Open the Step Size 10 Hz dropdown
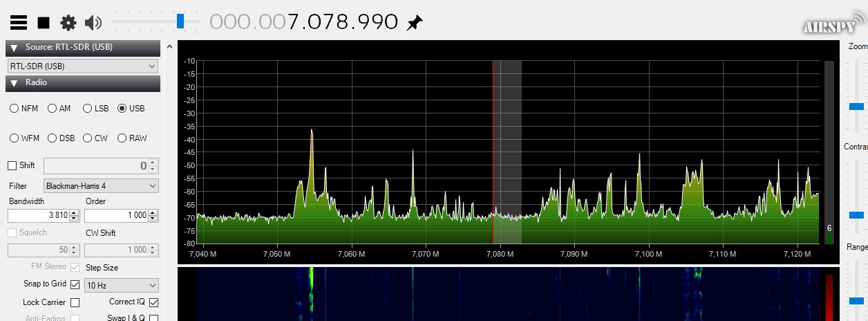The height and width of the screenshot is (321, 868). coord(121,285)
